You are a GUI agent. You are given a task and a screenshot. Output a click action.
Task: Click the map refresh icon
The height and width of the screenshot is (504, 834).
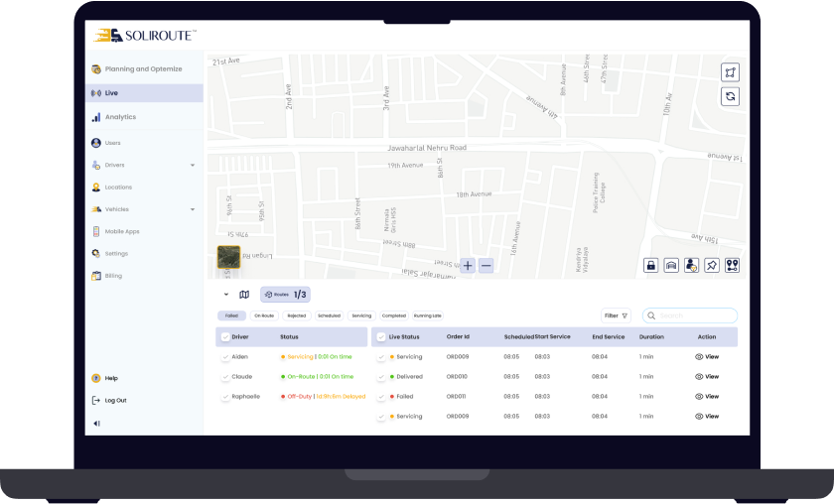coord(731,96)
